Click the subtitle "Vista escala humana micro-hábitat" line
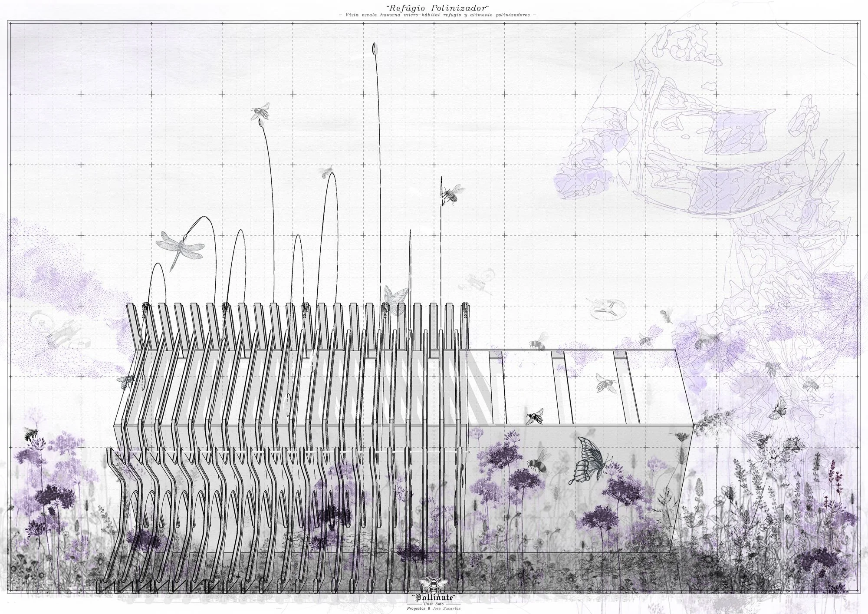 [x=437, y=15]
